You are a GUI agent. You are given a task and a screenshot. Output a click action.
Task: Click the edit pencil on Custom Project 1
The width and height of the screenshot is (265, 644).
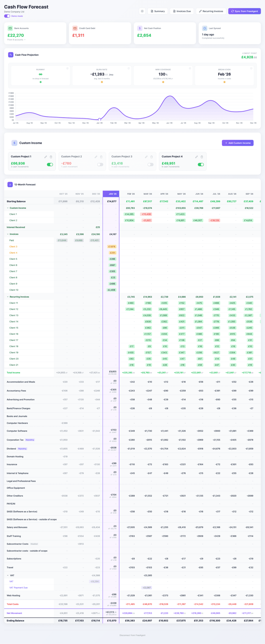pos(46,157)
